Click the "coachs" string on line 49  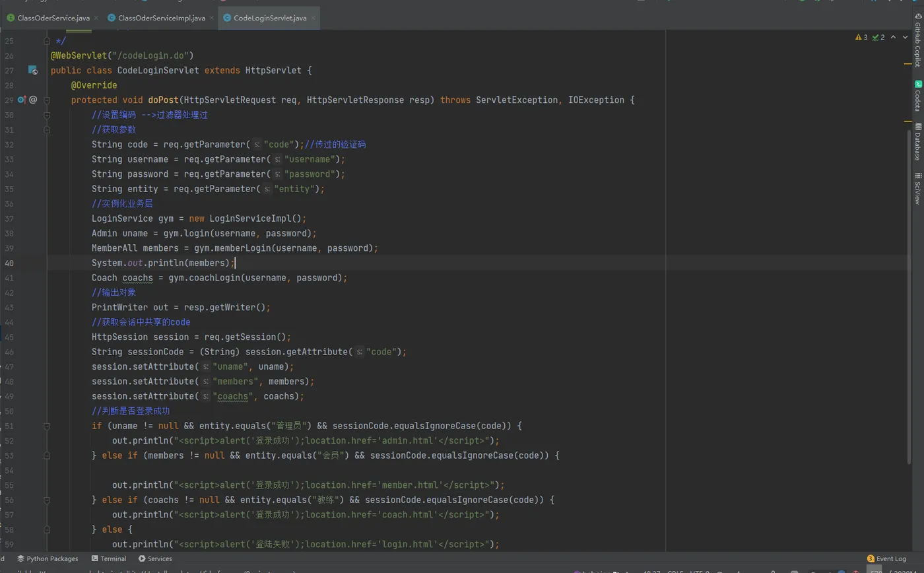click(233, 396)
